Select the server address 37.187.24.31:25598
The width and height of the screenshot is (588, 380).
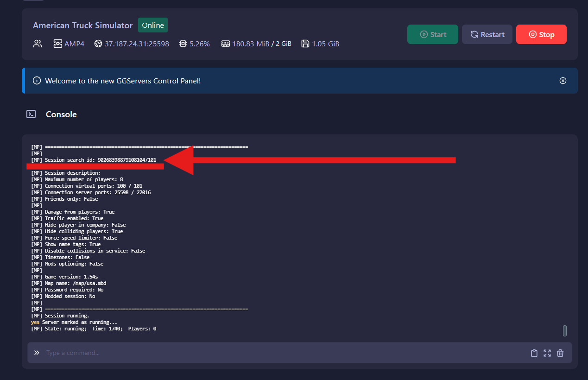pyautogui.click(x=137, y=43)
